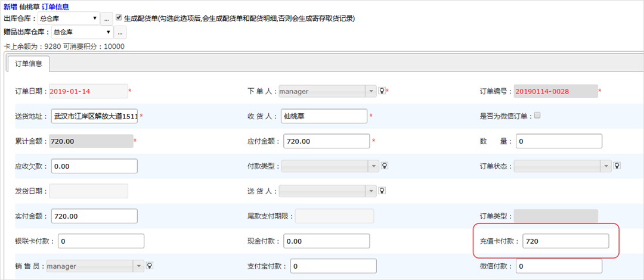The image size is (644, 280).
Task: Click the 充值卡付款 input field
Action: click(x=566, y=241)
